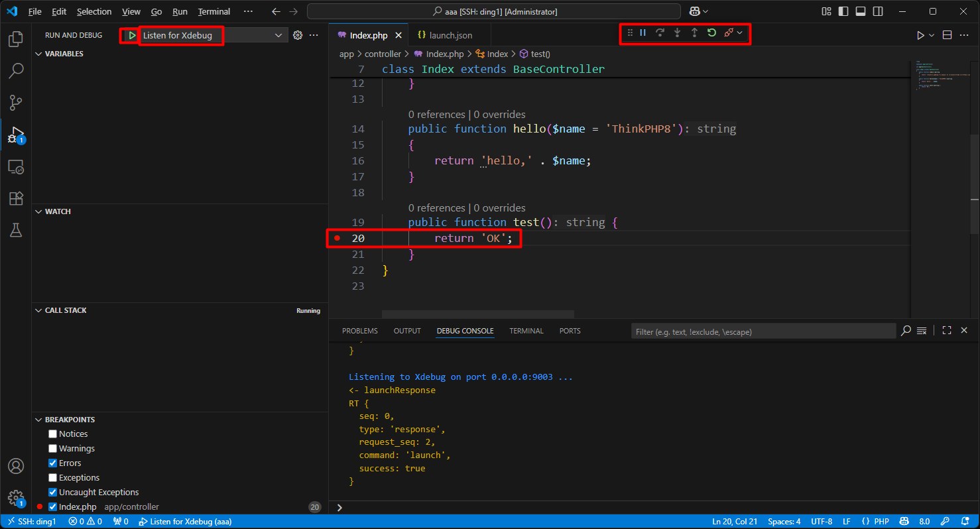
Task: Click Step Over in debug toolbar
Action: click(x=660, y=32)
